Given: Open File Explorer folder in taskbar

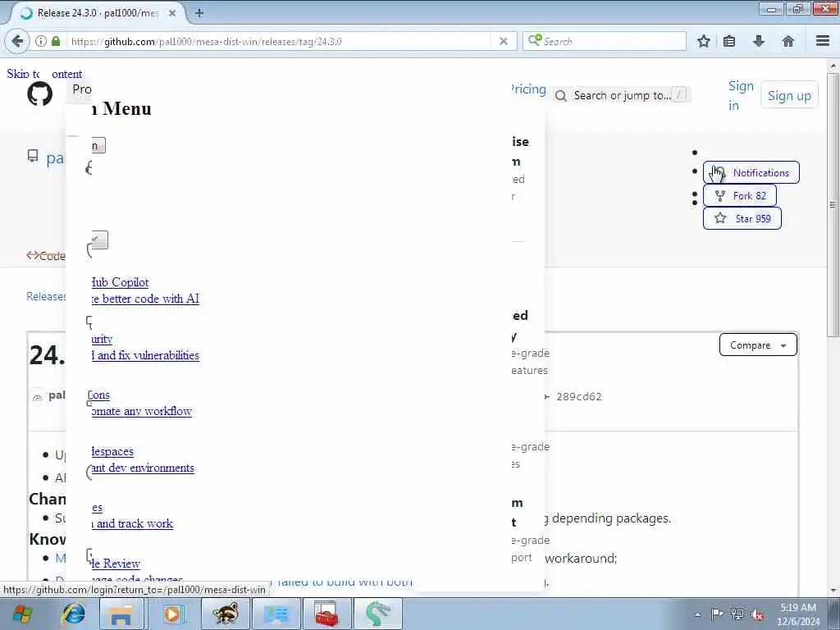Looking at the screenshot, I should (x=121, y=614).
